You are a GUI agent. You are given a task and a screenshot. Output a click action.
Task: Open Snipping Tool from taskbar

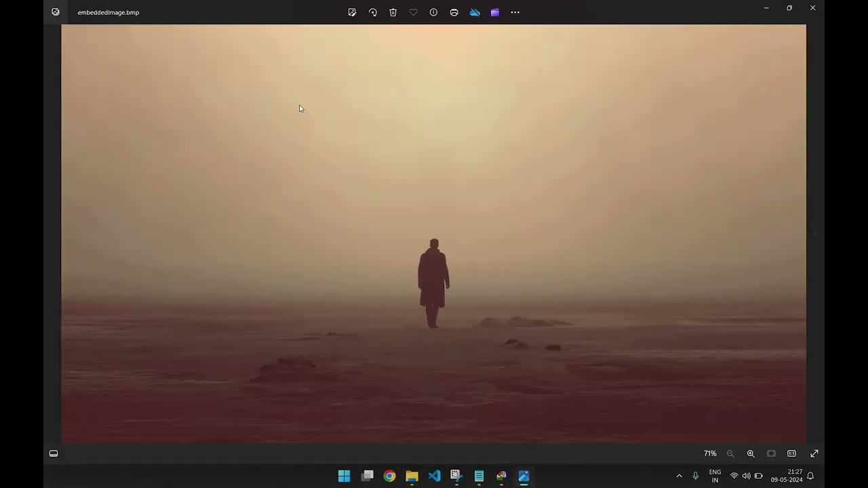[x=456, y=476]
